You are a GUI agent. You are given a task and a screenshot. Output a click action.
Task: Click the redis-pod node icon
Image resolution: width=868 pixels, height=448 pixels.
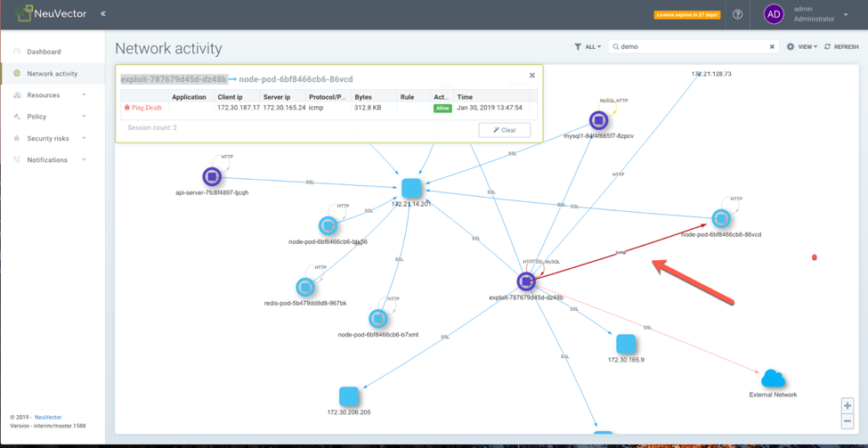[x=305, y=287]
